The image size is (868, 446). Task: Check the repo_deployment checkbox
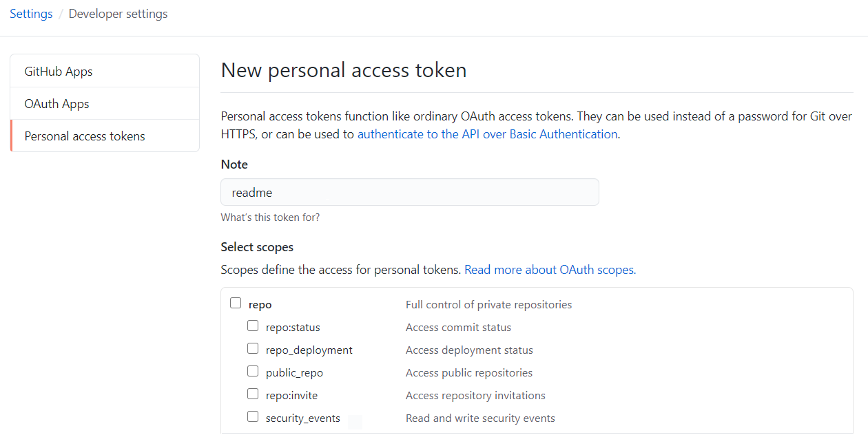[253, 348]
